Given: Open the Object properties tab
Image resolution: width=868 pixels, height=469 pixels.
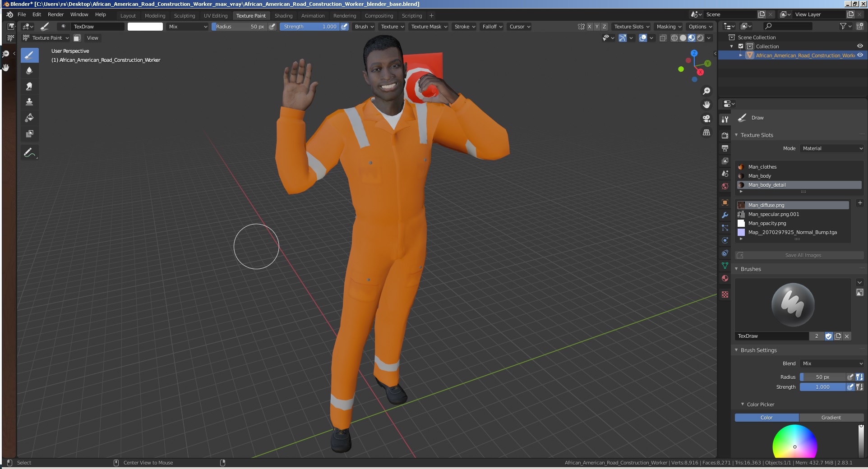Looking at the screenshot, I should pos(725,202).
